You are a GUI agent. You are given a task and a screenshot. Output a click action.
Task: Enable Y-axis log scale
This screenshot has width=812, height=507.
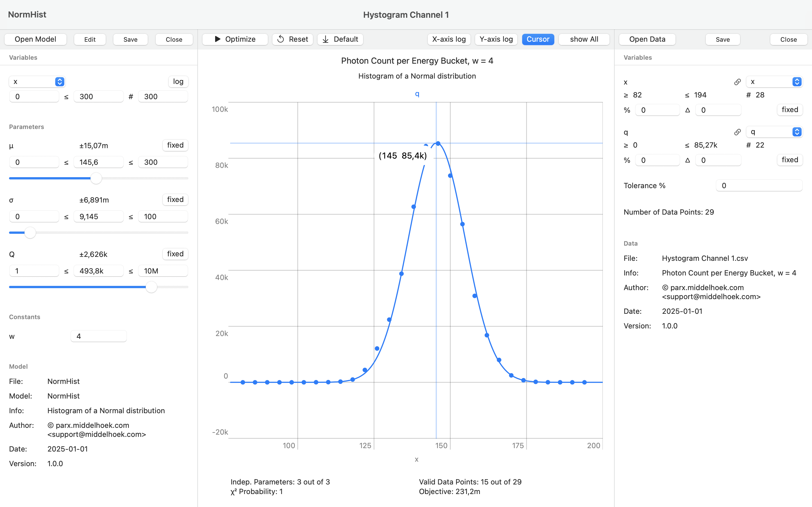point(496,39)
